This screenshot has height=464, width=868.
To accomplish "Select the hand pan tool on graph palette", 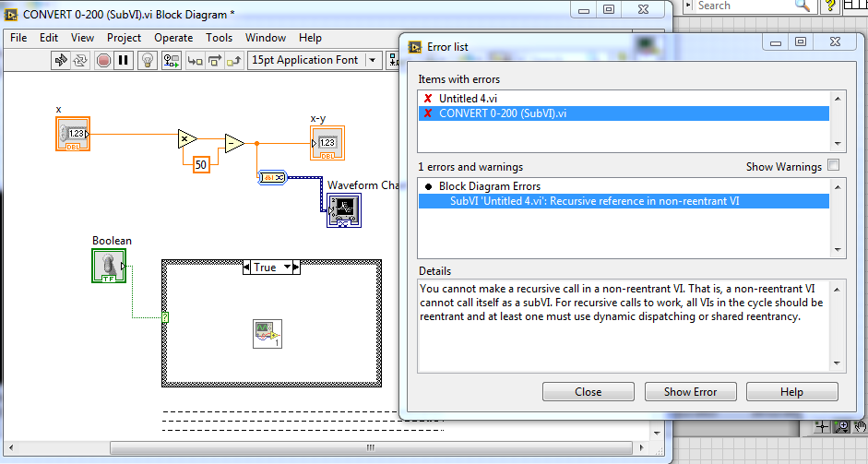I will tap(860, 426).
